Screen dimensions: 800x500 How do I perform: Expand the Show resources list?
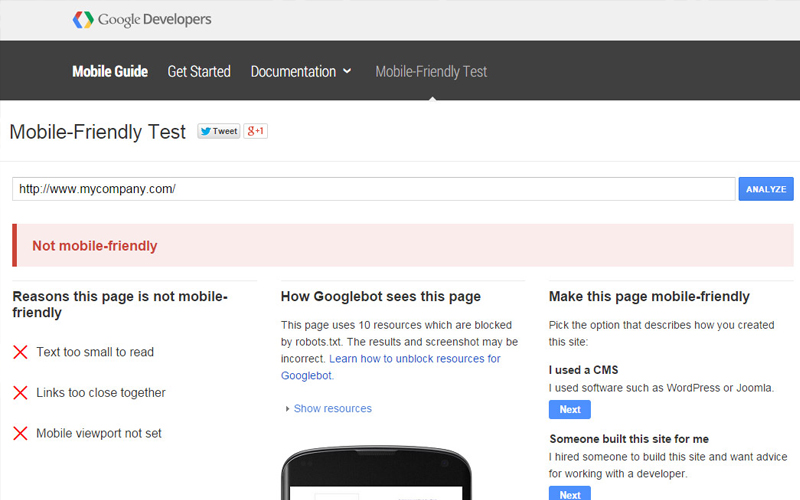pos(332,409)
